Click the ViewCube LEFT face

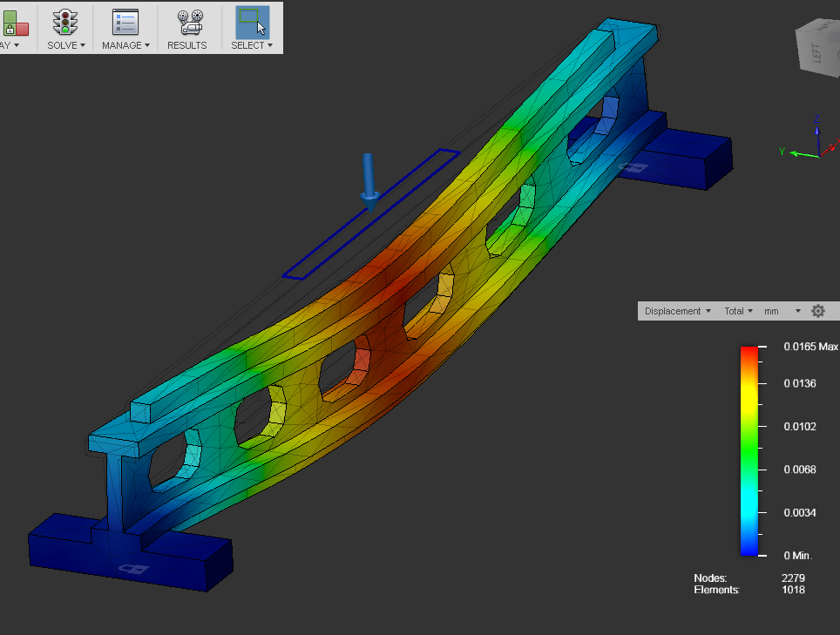[x=816, y=52]
